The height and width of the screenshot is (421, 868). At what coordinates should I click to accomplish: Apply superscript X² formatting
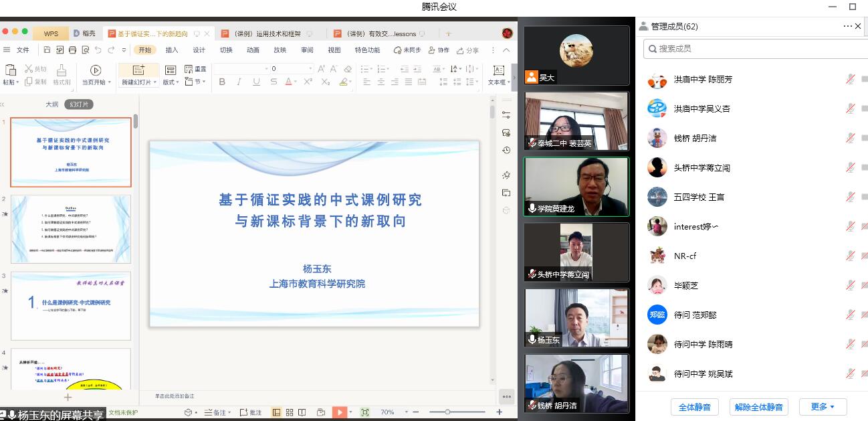click(308, 82)
